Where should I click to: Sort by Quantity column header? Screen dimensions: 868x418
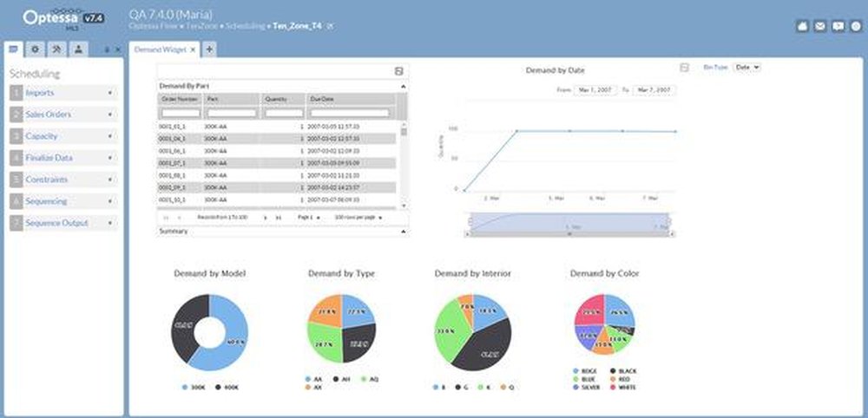click(283, 99)
